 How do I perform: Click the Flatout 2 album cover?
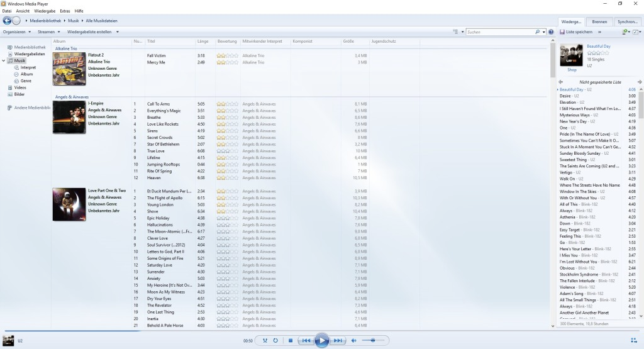69,69
